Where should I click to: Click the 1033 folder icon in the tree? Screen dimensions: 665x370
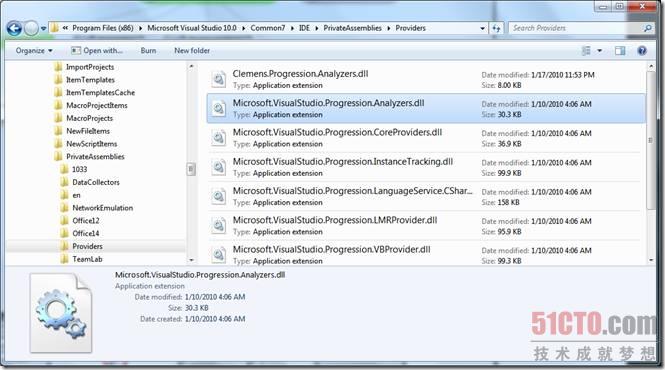64,169
